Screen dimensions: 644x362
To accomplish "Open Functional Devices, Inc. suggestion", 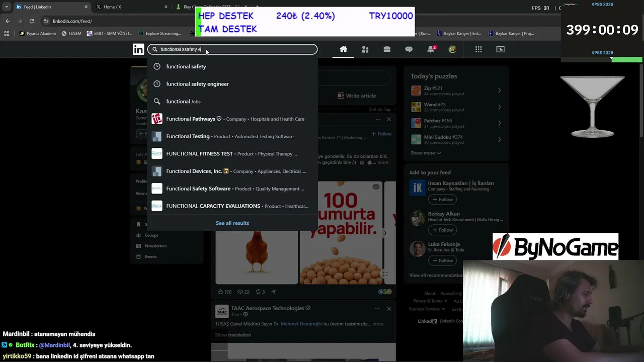I will pyautogui.click(x=232, y=171).
